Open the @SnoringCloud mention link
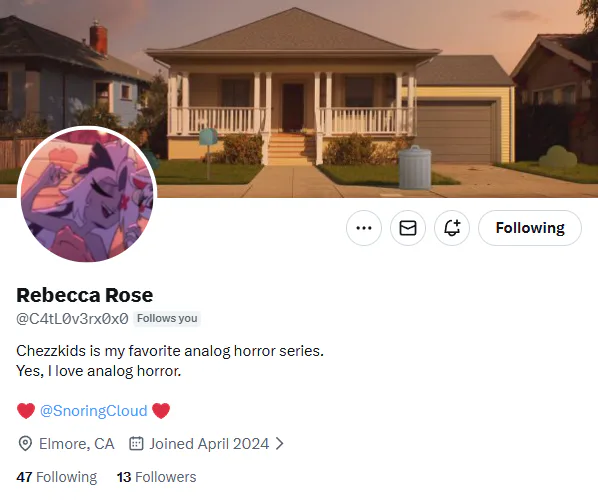The image size is (598, 500). tap(94, 411)
